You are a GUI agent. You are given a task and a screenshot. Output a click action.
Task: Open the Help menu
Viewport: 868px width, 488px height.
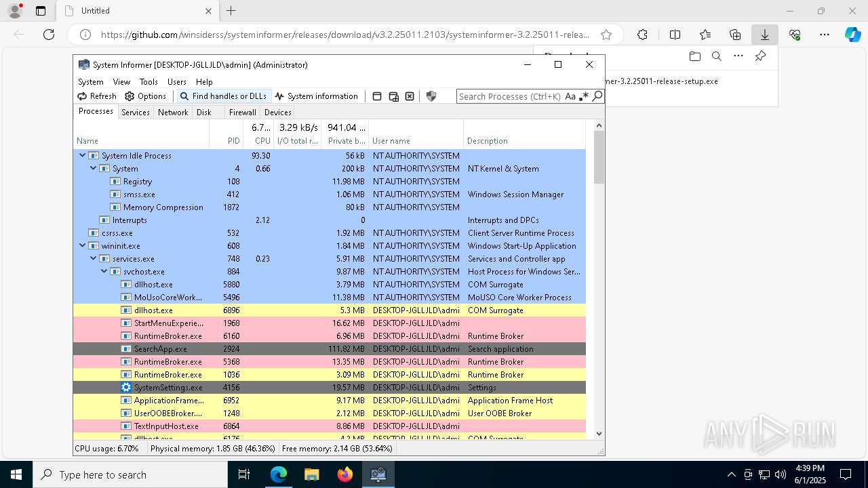pyautogui.click(x=204, y=81)
